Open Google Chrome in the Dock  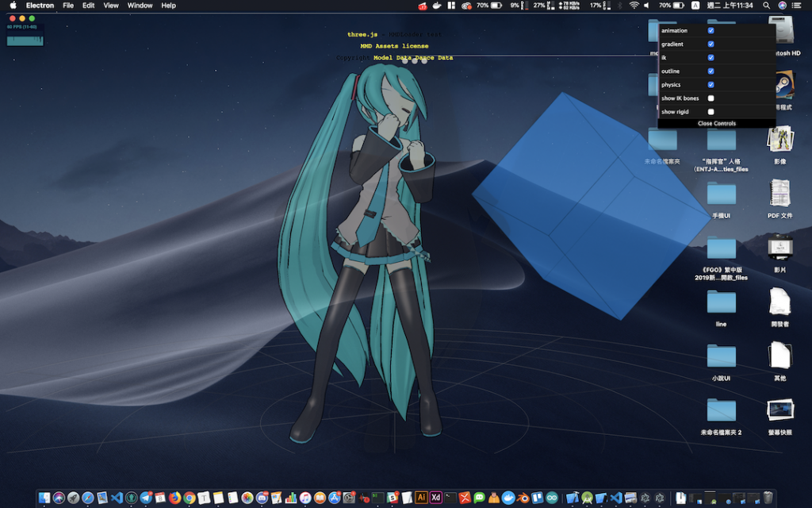[x=190, y=498]
